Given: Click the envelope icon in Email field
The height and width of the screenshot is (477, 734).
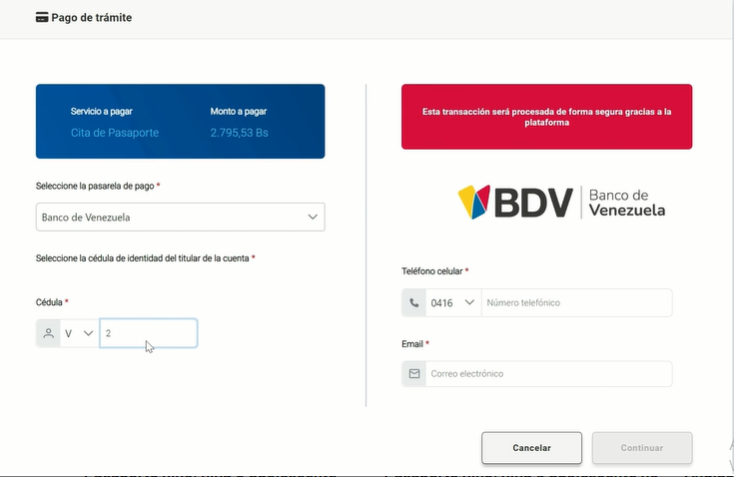Looking at the screenshot, I should pos(414,374).
